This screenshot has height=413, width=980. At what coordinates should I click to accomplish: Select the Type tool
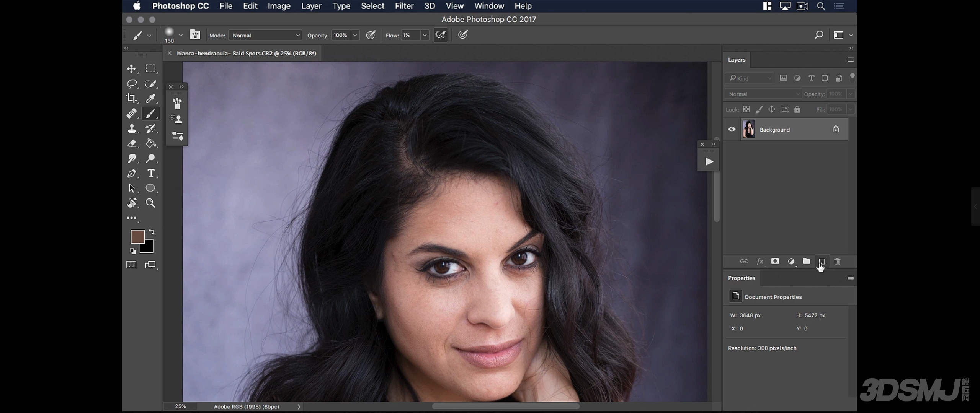click(151, 174)
